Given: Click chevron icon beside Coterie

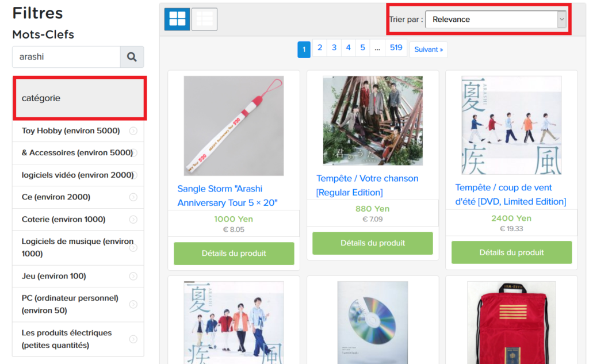Looking at the screenshot, I should pos(133,219).
